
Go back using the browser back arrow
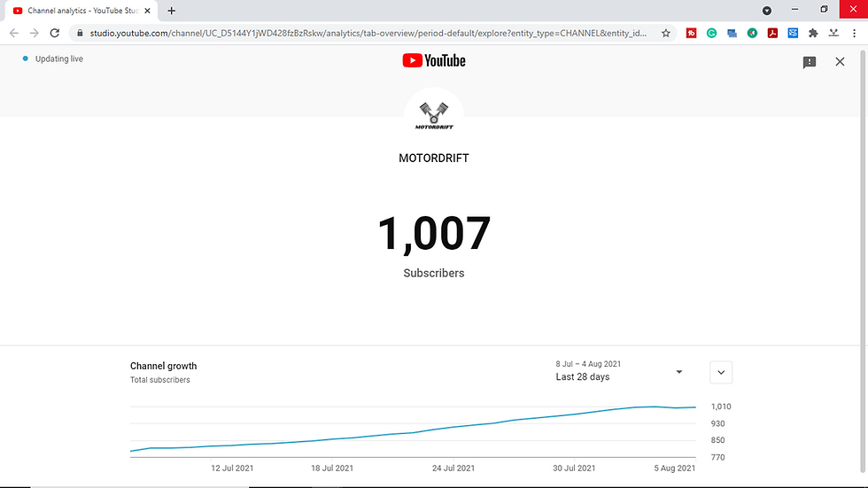click(14, 33)
